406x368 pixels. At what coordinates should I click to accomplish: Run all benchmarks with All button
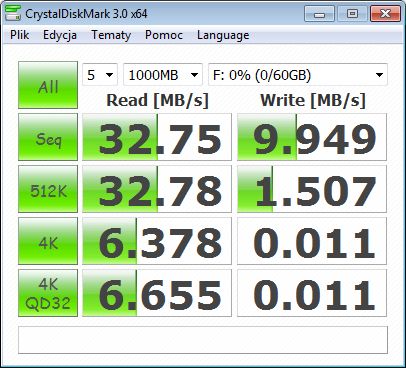[48, 85]
